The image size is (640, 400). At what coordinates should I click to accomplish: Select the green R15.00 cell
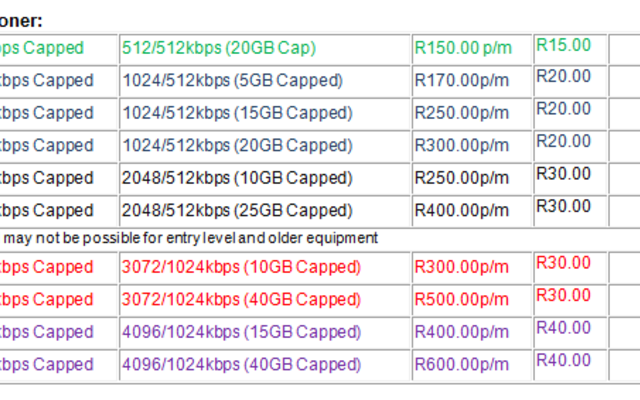click(x=563, y=45)
